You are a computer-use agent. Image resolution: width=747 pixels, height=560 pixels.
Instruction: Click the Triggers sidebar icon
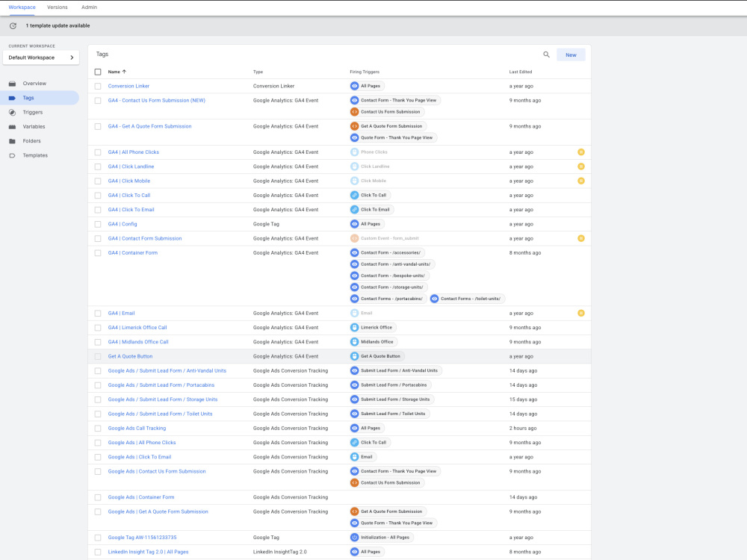[13, 113]
